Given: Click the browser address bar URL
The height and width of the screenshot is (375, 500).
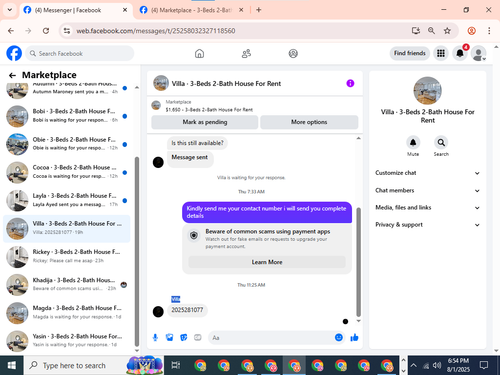Looking at the screenshot, I should pos(156,31).
